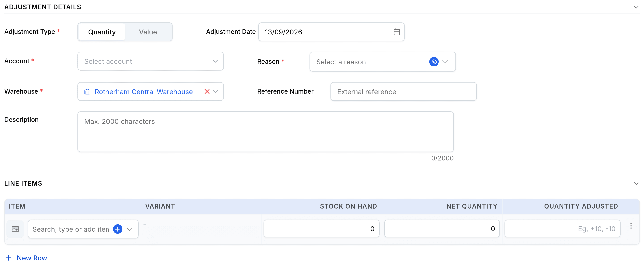Collapse the Adjustment Details section

pyautogui.click(x=636, y=7)
